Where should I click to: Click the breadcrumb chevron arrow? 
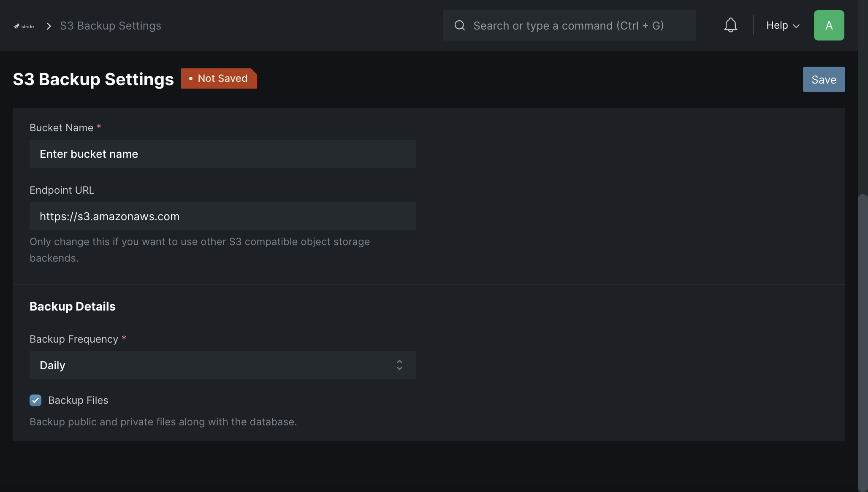[x=49, y=26]
